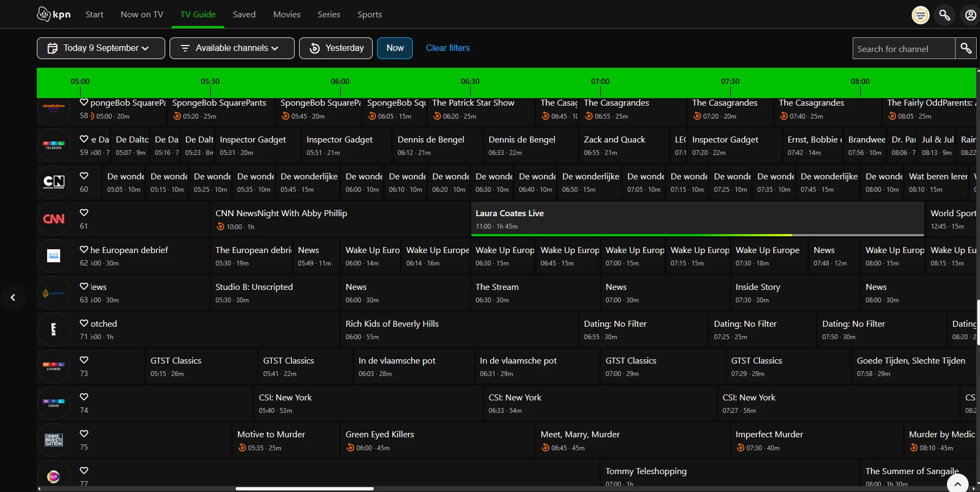
Task: Click the Clear filters link
Action: click(447, 48)
